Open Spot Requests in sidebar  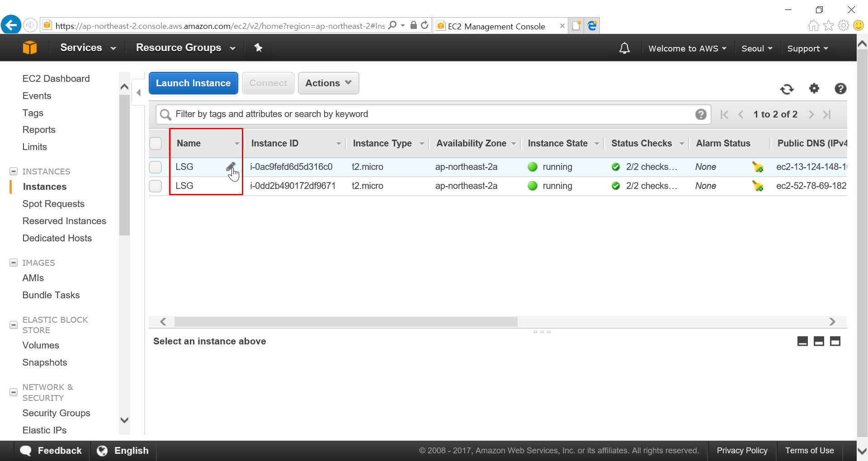[53, 204]
